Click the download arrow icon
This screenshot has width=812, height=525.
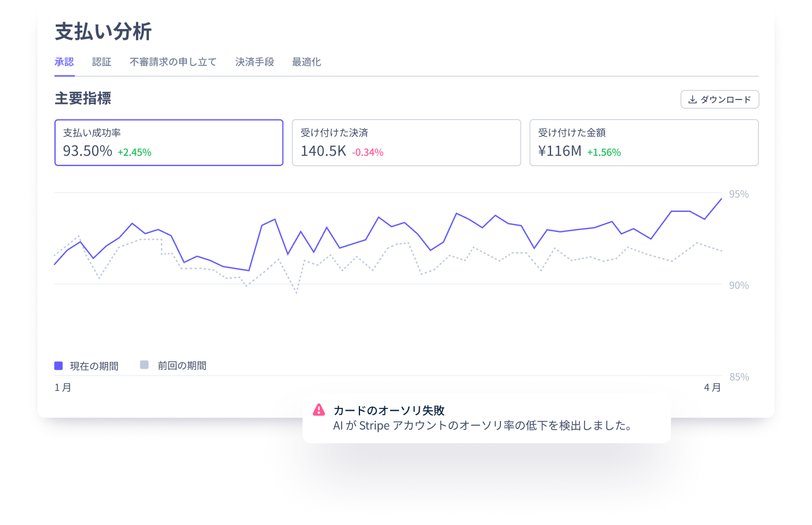692,99
